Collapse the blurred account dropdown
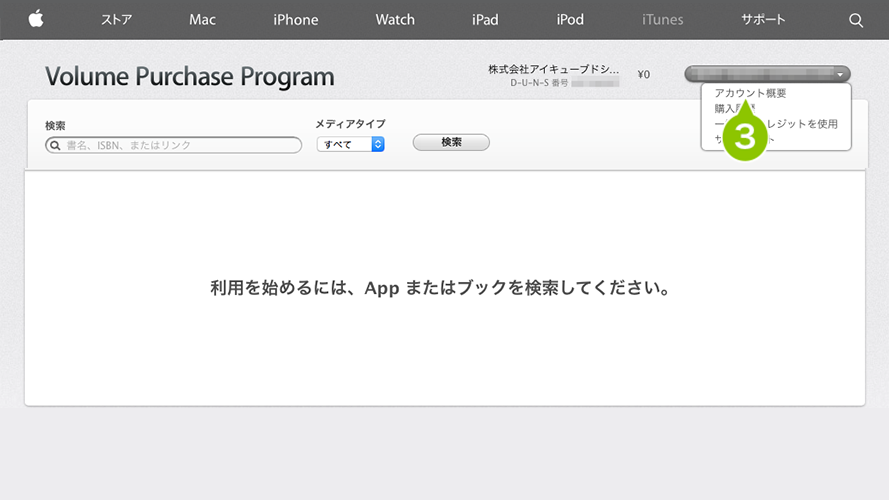The image size is (889, 500). (x=767, y=74)
